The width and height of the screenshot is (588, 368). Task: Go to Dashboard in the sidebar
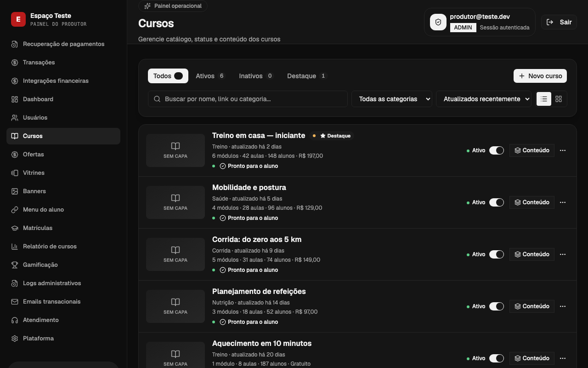pos(63,99)
